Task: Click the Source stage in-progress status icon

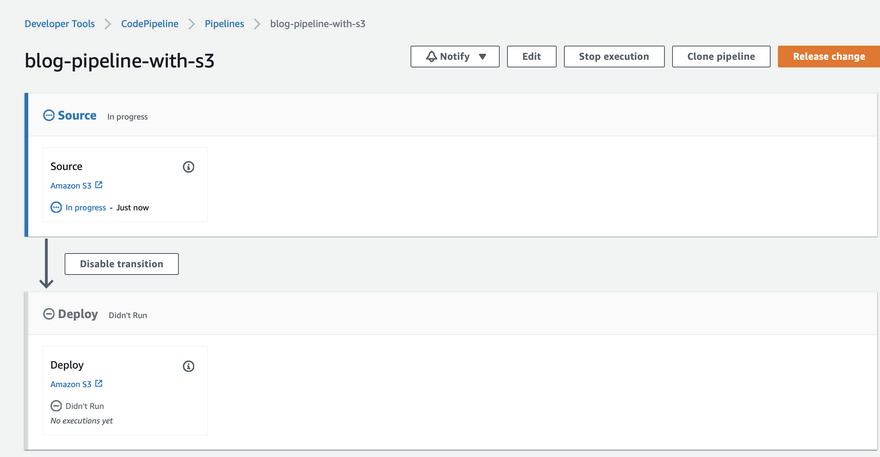Action: (x=49, y=116)
